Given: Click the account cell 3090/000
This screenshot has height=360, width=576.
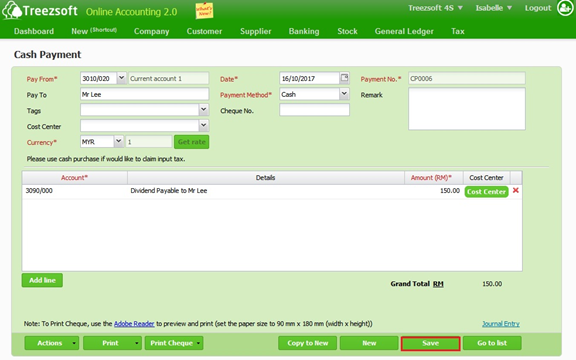Looking at the screenshot, I should pos(75,191).
